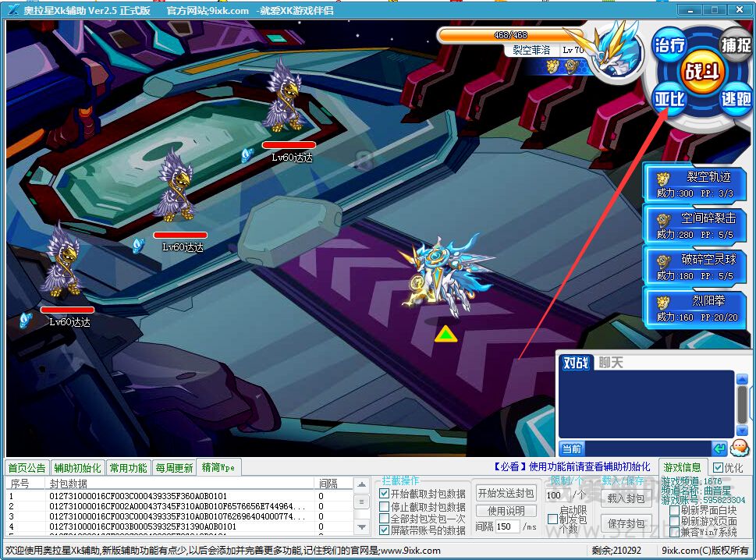Image resolution: width=756 pixels, height=560 pixels.
Task: Use the 破碎空灵球 skill
Action: [x=695, y=267]
